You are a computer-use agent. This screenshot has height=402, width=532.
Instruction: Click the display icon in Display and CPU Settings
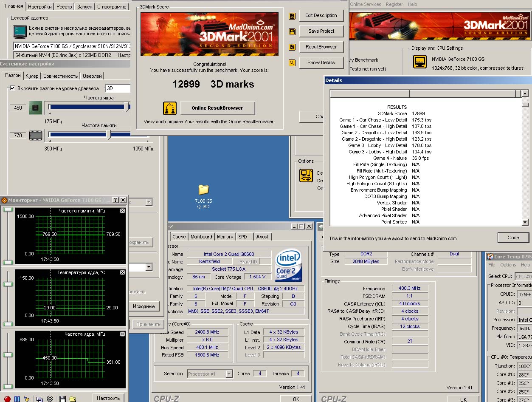[420, 62]
